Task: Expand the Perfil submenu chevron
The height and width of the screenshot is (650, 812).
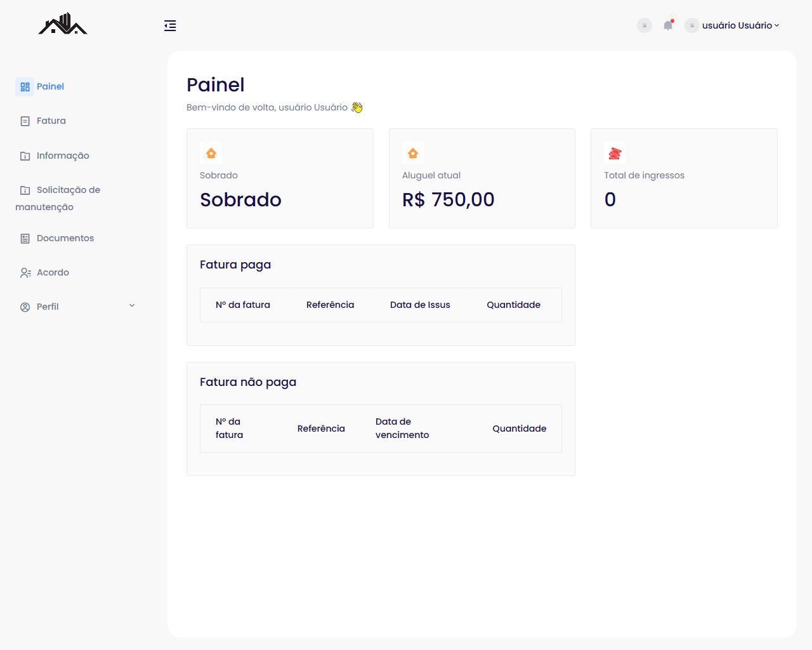Action: point(132,306)
